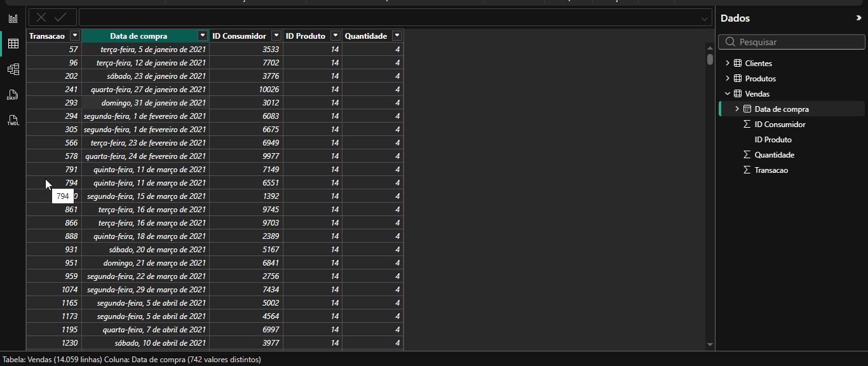Select cell 'quarta-feira, 7 de abril de 2021'
Screen dimensions: 868x366
point(146,329)
